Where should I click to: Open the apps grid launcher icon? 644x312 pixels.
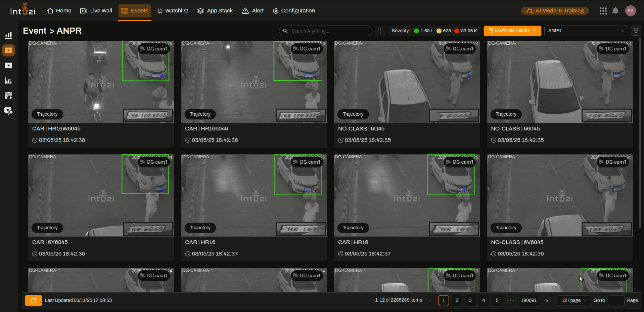603,11
